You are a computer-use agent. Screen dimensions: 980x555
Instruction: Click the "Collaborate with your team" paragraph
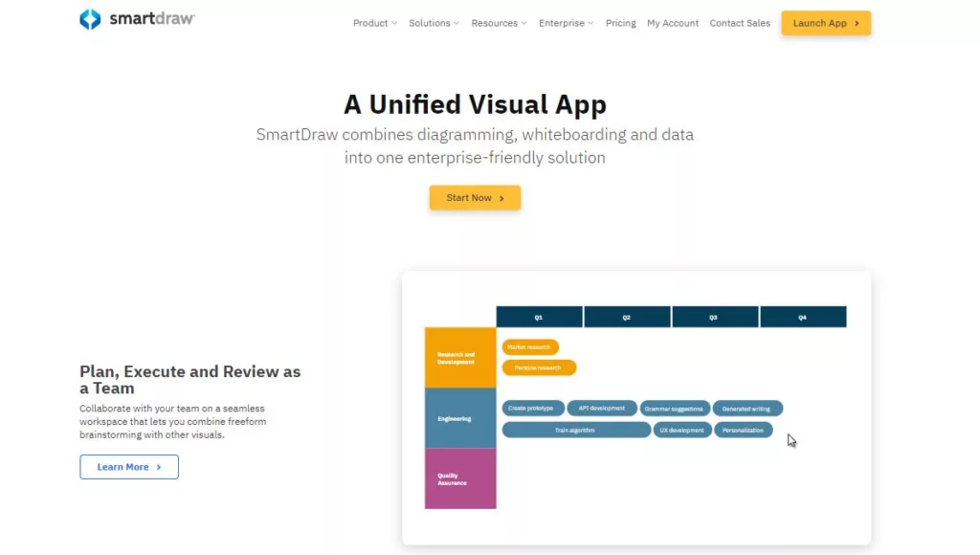[x=173, y=421]
